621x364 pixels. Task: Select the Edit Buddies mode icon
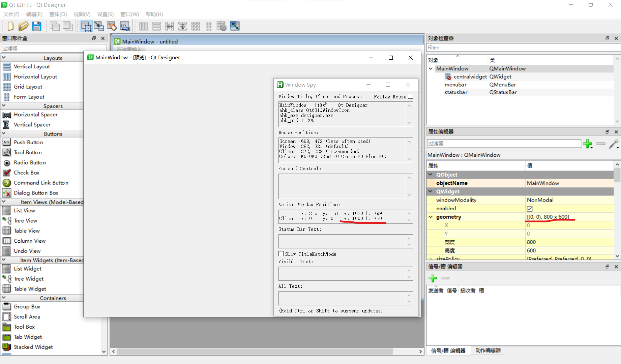[x=112, y=26]
